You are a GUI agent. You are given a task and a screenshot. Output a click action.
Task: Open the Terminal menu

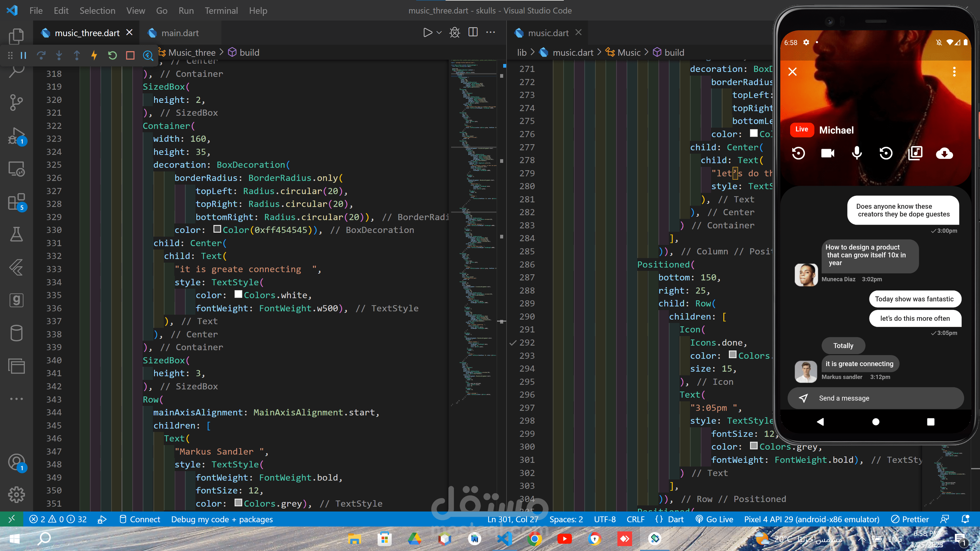click(221, 11)
